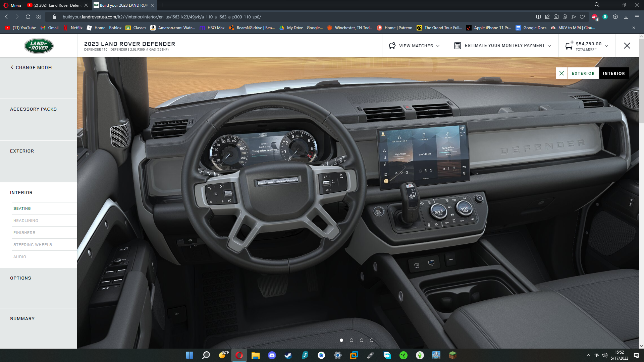Open Discord from the taskbar

click(x=272, y=355)
